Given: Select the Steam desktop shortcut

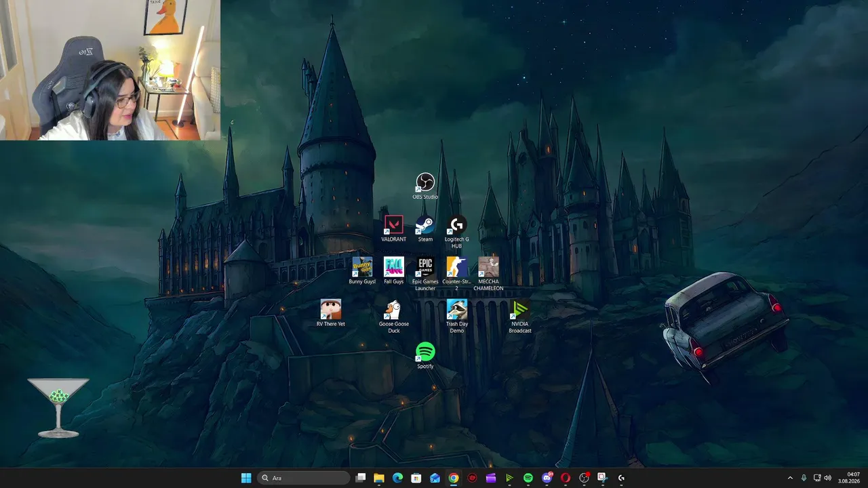Looking at the screenshot, I should pyautogui.click(x=425, y=228).
